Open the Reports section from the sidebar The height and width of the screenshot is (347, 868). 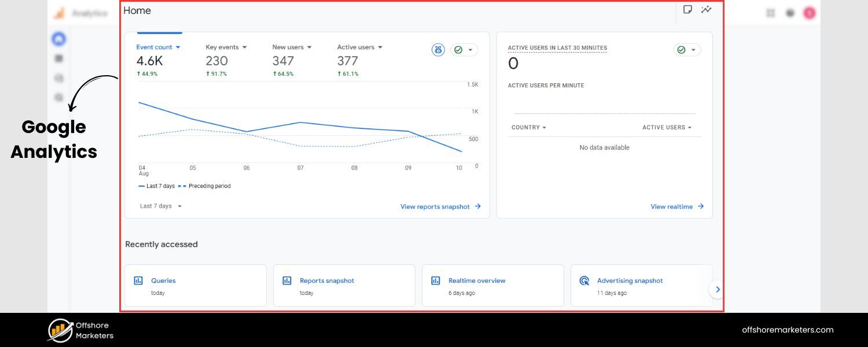click(58, 58)
